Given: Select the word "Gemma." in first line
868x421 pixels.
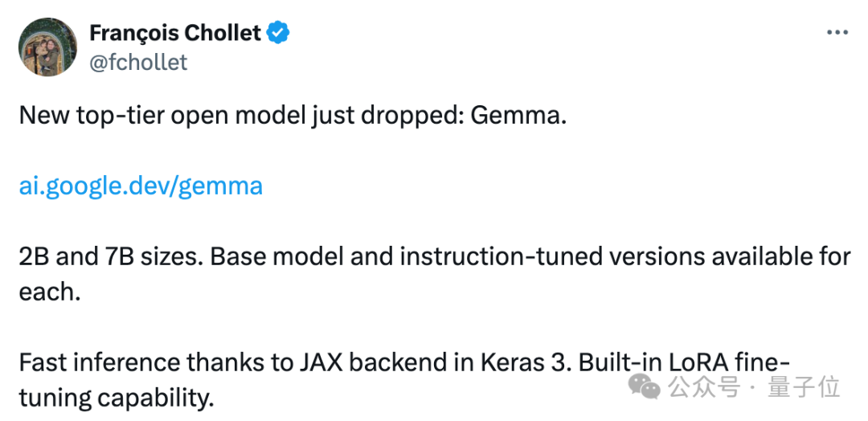Looking at the screenshot, I should click(x=518, y=115).
